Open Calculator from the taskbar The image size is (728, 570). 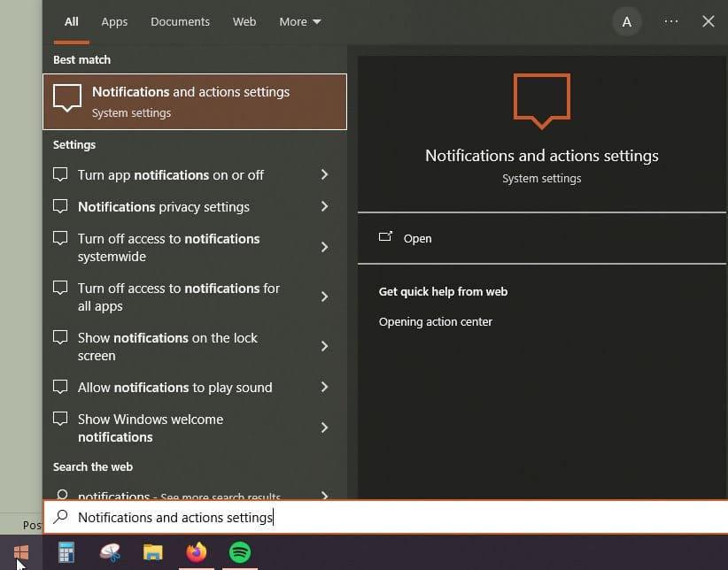pyautogui.click(x=66, y=552)
